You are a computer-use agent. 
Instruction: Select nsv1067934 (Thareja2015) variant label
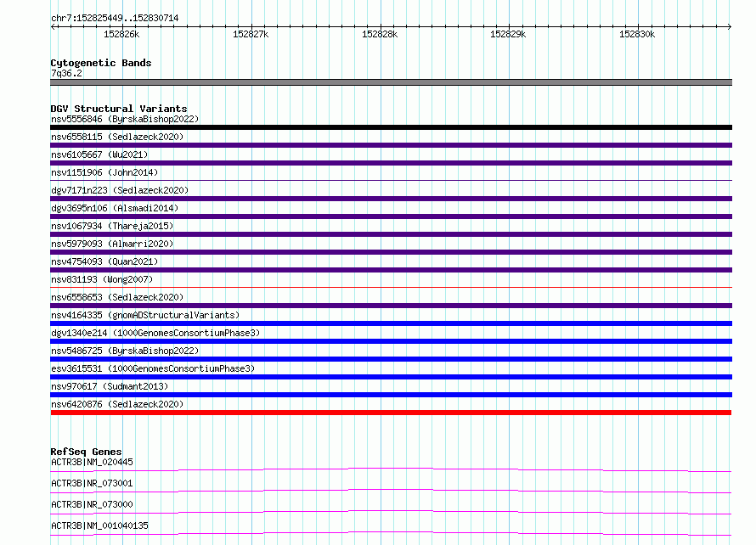click(x=112, y=226)
